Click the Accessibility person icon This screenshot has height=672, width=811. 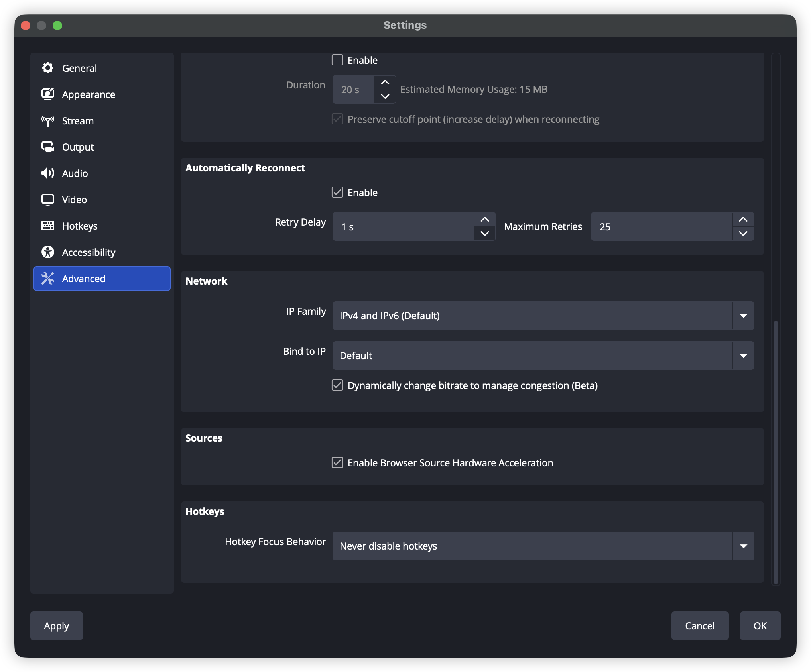pos(48,252)
